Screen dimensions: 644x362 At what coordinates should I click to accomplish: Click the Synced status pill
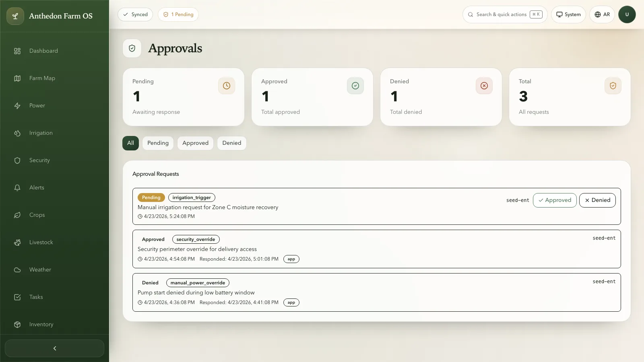coord(135,14)
